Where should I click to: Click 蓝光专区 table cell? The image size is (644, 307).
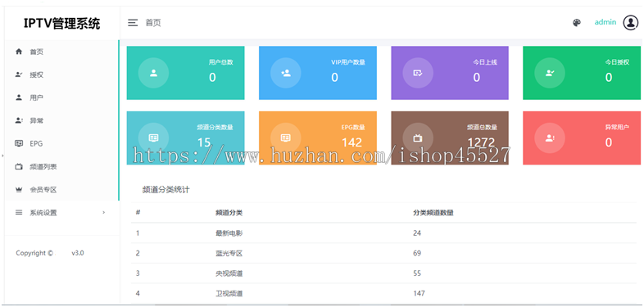point(229,253)
